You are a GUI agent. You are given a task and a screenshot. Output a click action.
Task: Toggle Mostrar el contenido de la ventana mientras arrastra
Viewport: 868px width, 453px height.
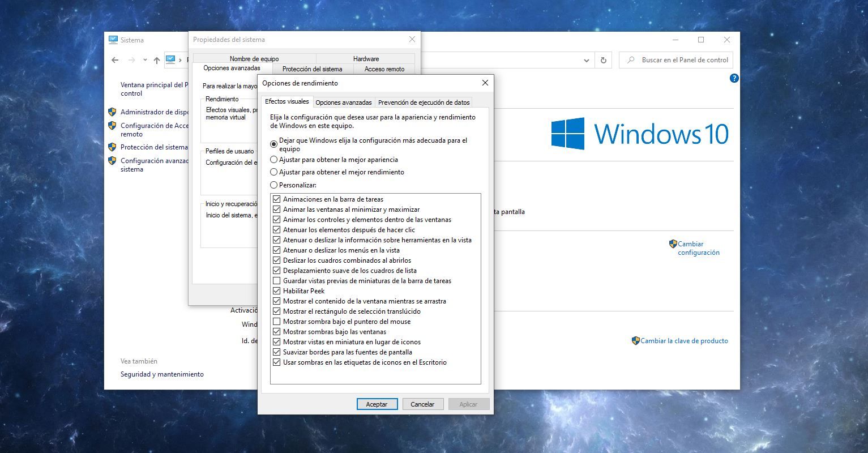click(x=277, y=301)
